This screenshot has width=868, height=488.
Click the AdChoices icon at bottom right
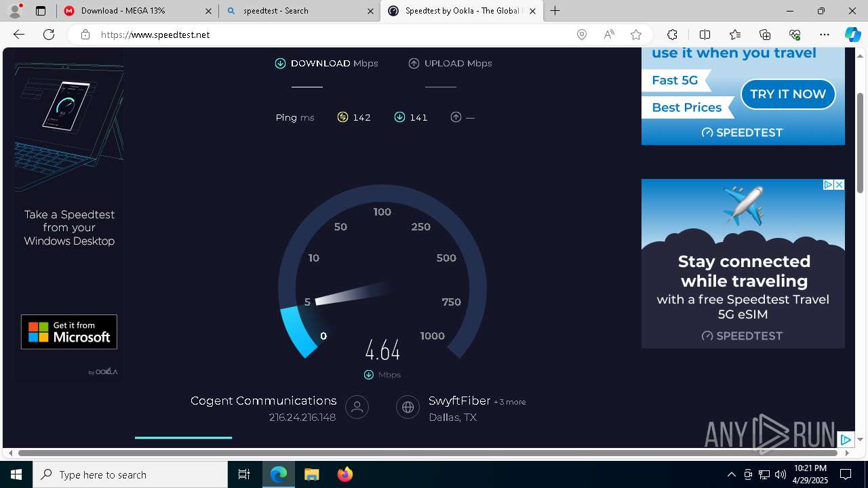coord(846,440)
